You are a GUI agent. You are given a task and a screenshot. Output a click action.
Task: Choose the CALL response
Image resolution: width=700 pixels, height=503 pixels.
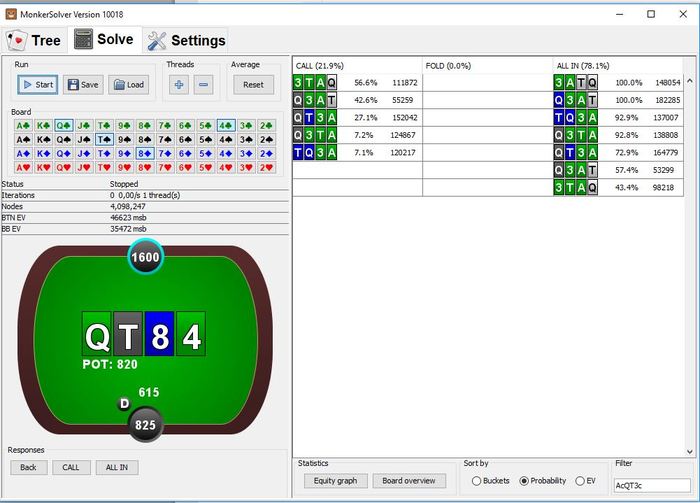pos(71,467)
